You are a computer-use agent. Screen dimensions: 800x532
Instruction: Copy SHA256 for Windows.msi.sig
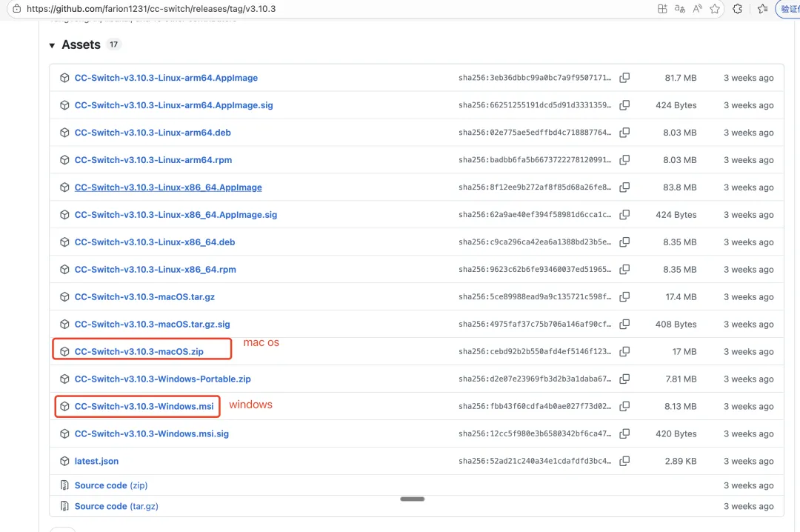624,433
